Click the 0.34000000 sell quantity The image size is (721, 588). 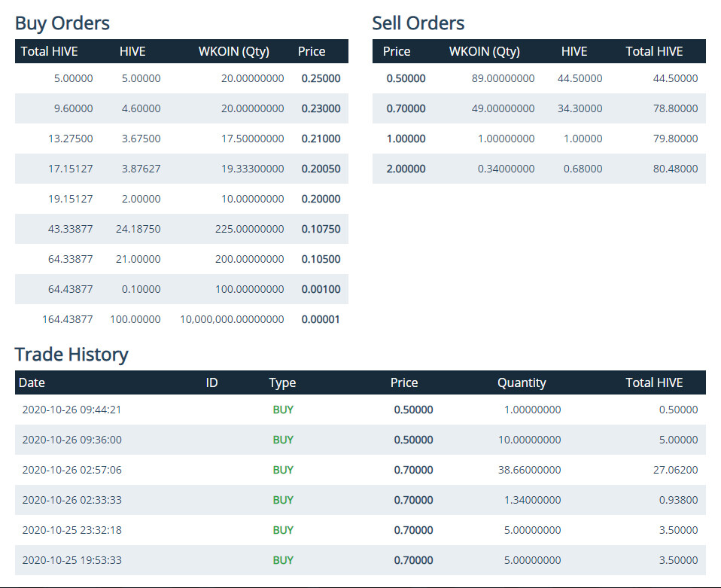(506, 169)
